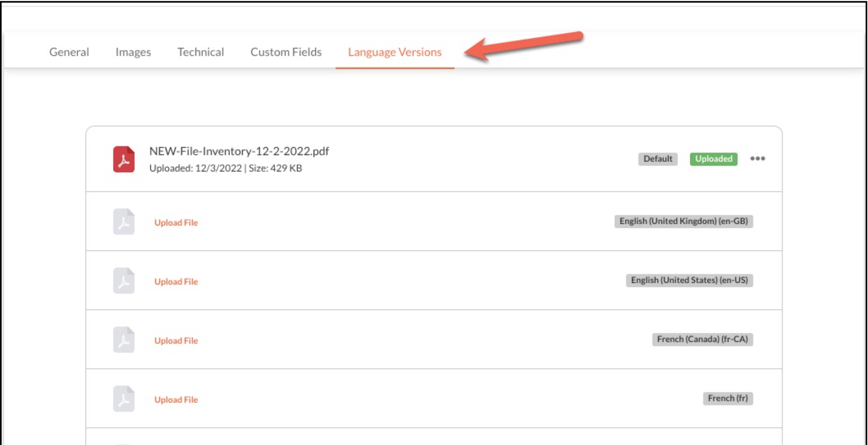
Task: Click the gray PDF icon in English (United States) row
Action: (x=124, y=280)
